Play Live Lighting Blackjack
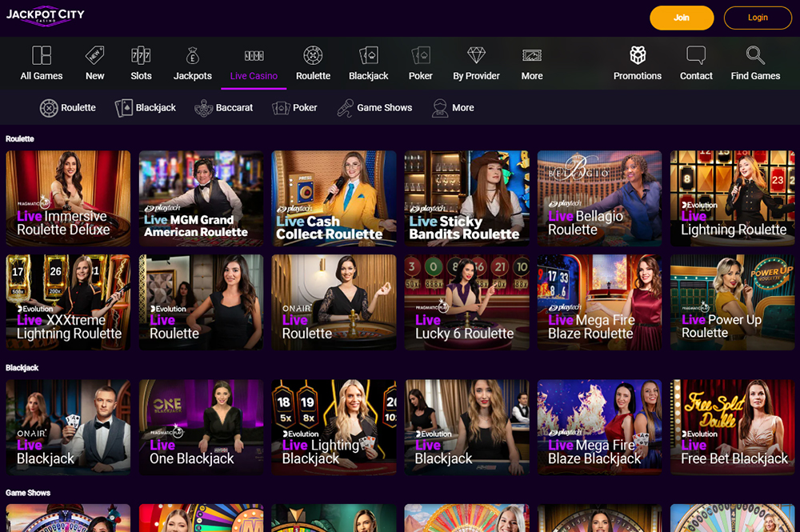 334,427
